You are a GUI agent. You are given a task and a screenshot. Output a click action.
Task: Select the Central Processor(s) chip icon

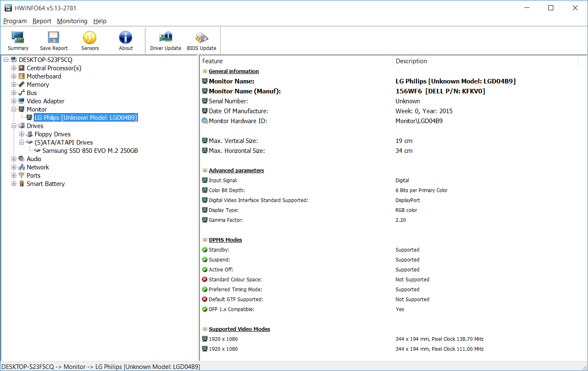click(x=22, y=68)
